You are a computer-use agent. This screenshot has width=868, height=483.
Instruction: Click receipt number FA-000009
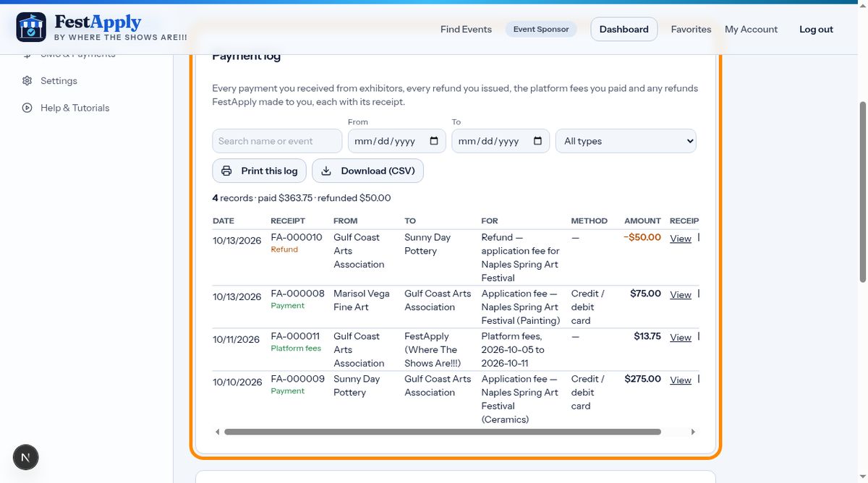click(x=297, y=379)
